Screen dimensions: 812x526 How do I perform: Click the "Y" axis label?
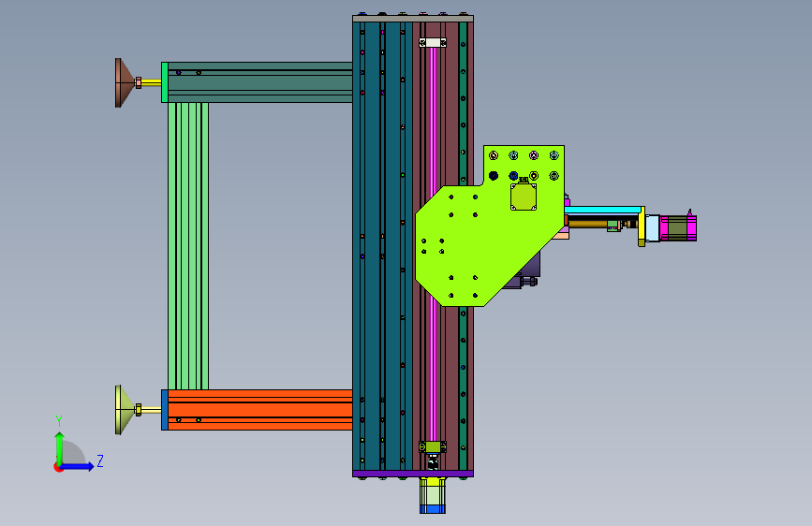click(x=59, y=420)
